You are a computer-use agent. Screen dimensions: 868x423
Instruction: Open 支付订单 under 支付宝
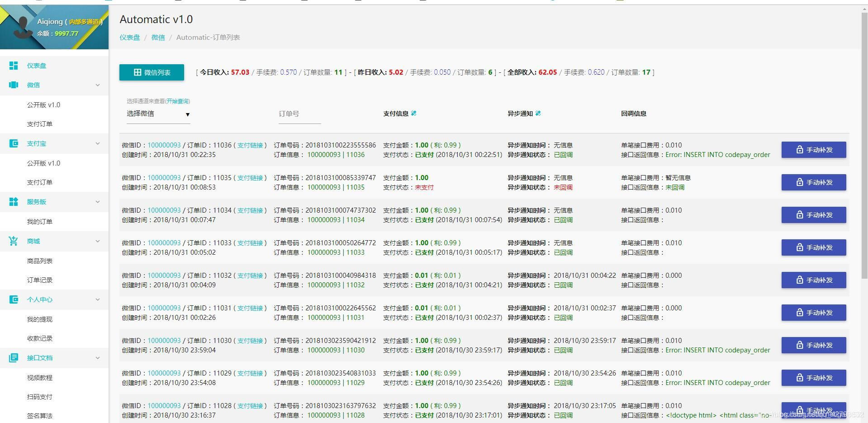pyautogui.click(x=40, y=182)
